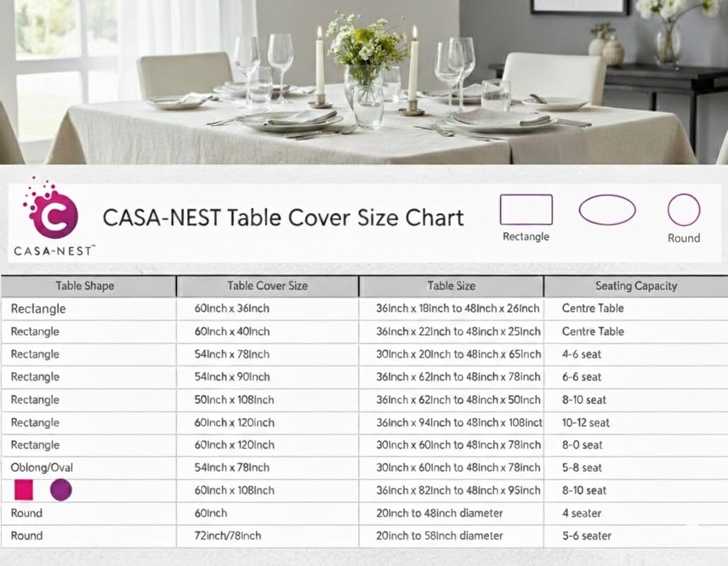Click the chart title text
The image size is (728, 566).
(x=283, y=217)
